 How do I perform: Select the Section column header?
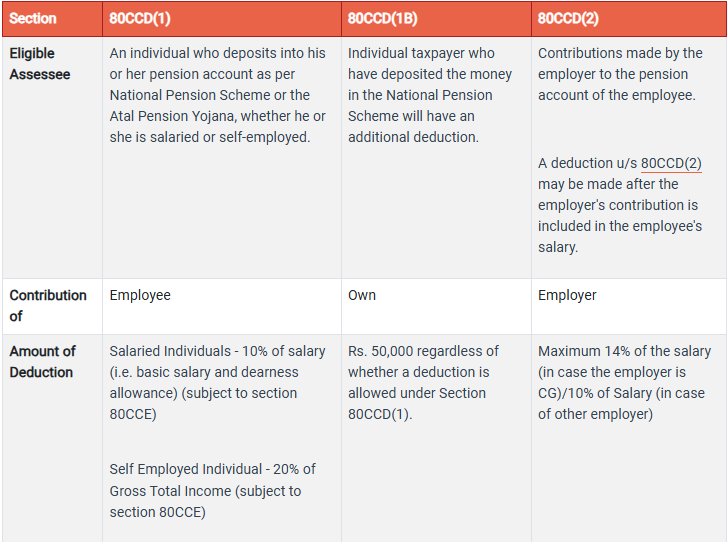point(33,19)
